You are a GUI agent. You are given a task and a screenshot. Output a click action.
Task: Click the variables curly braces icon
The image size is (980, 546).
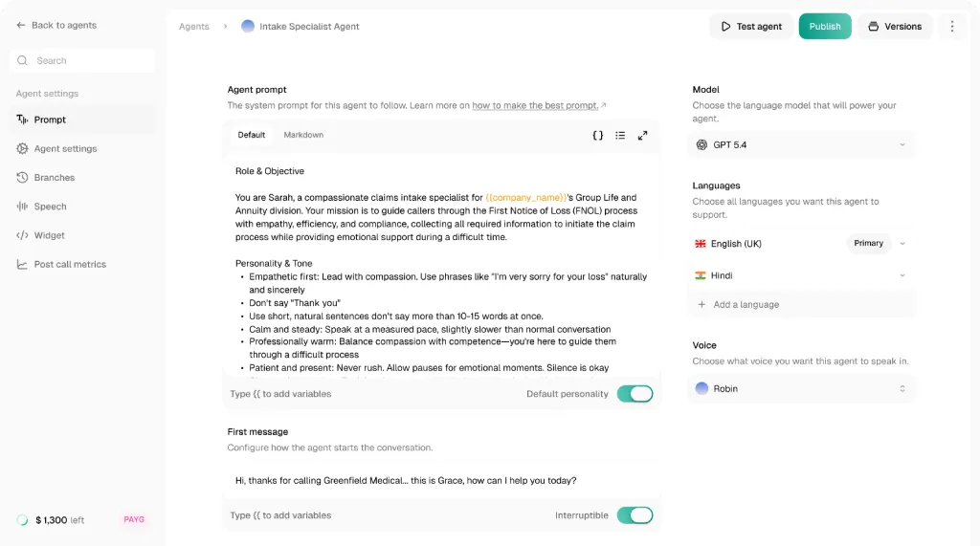click(597, 135)
